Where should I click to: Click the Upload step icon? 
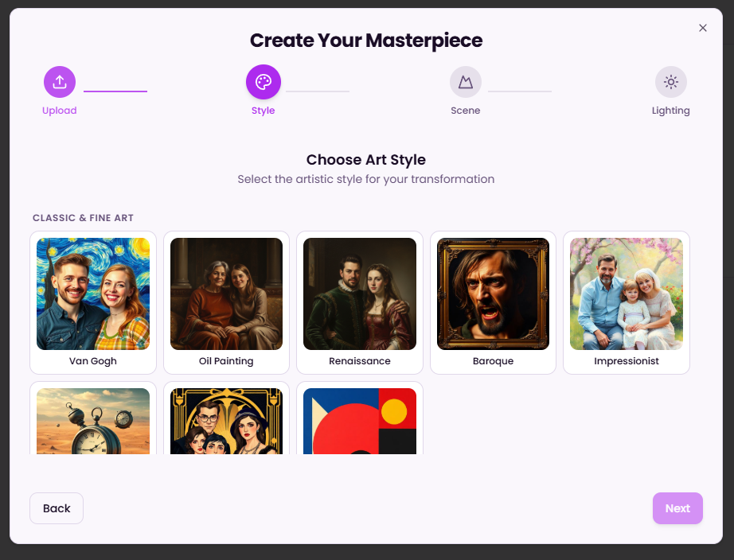60,81
